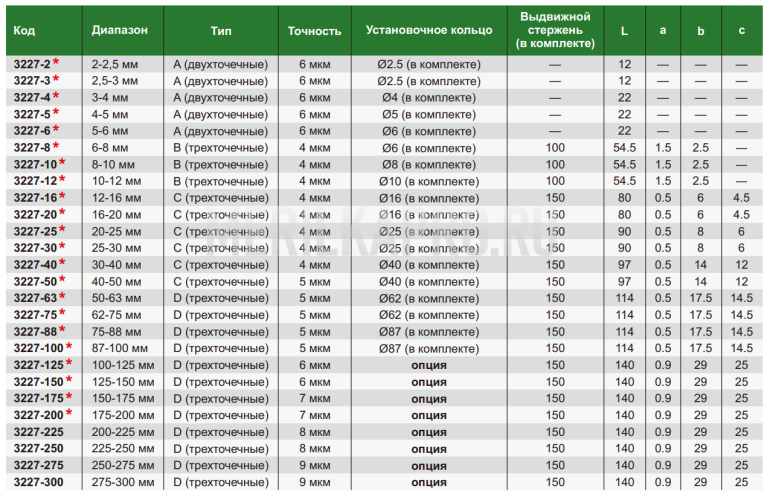The height and width of the screenshot is (500, 767).
Task: Click the range value '87-100 мм'
Action: click(120, 348)
